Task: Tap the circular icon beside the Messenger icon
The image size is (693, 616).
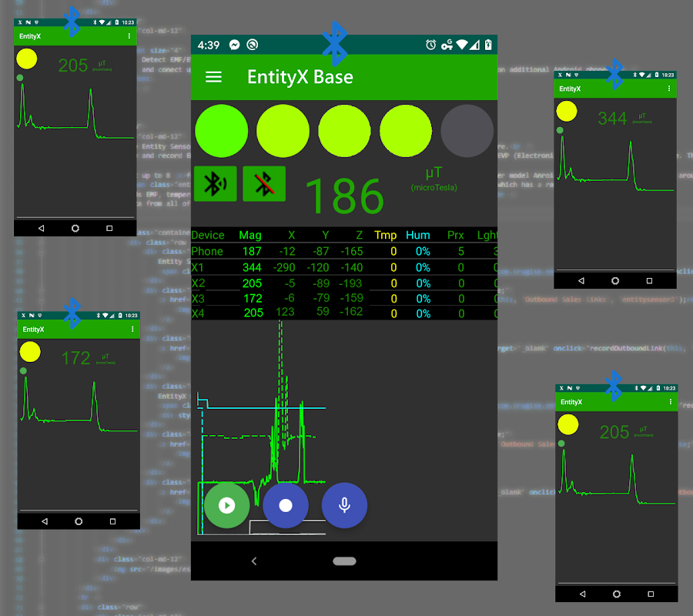Action: (253, 45)
